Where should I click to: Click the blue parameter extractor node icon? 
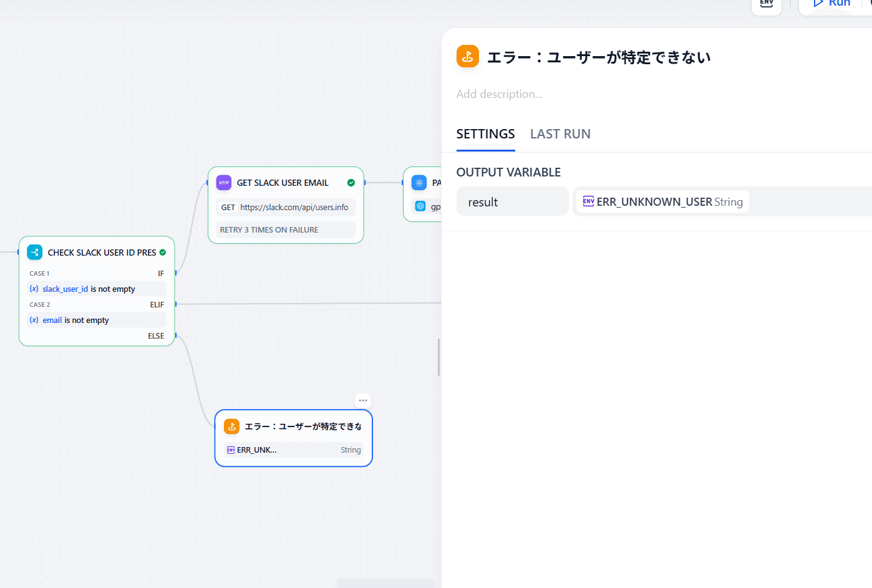coord(419,183)
